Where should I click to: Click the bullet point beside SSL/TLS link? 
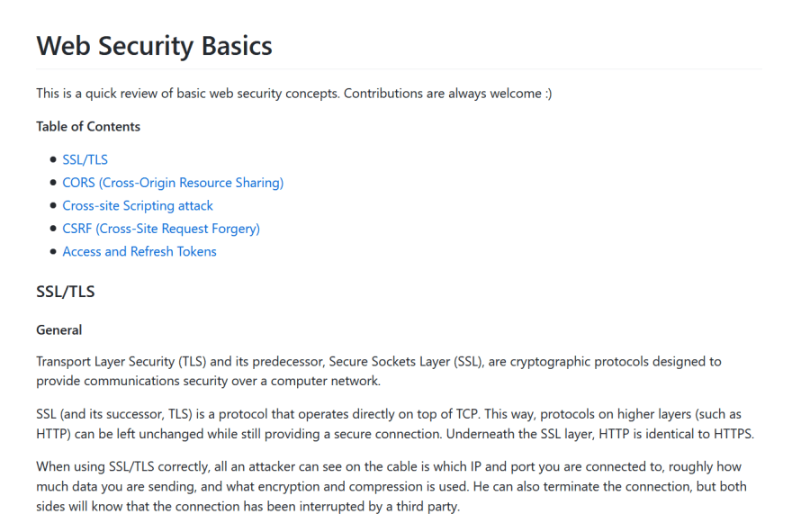point(53,159)
